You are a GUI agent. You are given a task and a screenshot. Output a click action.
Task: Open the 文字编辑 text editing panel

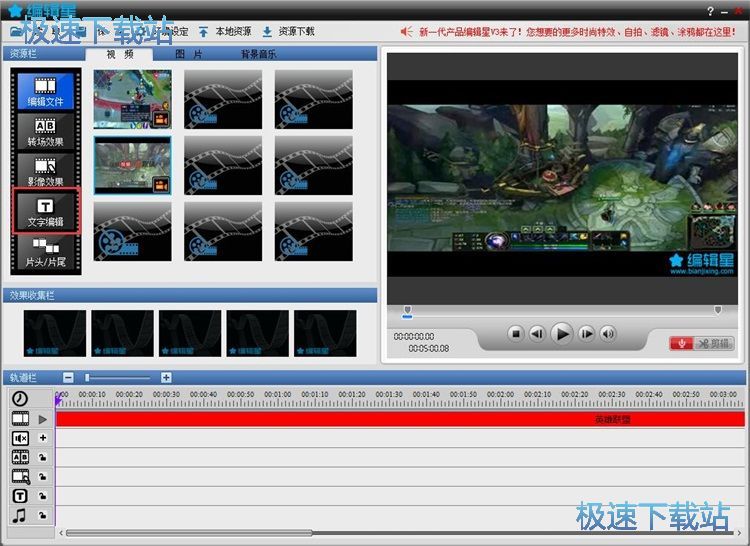point(45,211)
